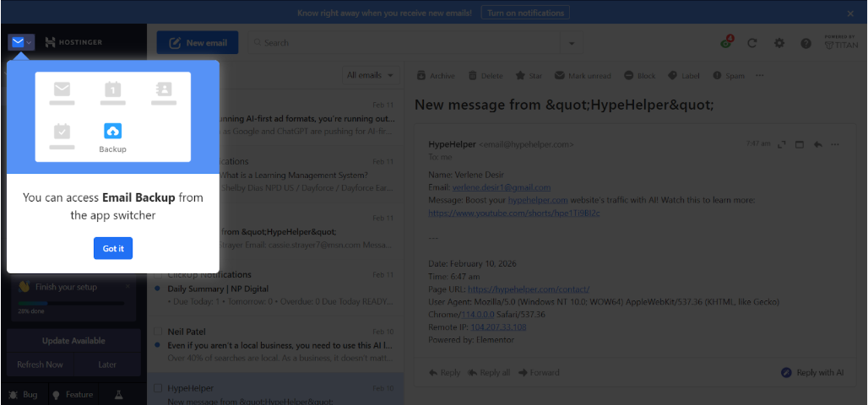868x405 pixels.
Task: Click Reply with AI
Action: (812, 372)
